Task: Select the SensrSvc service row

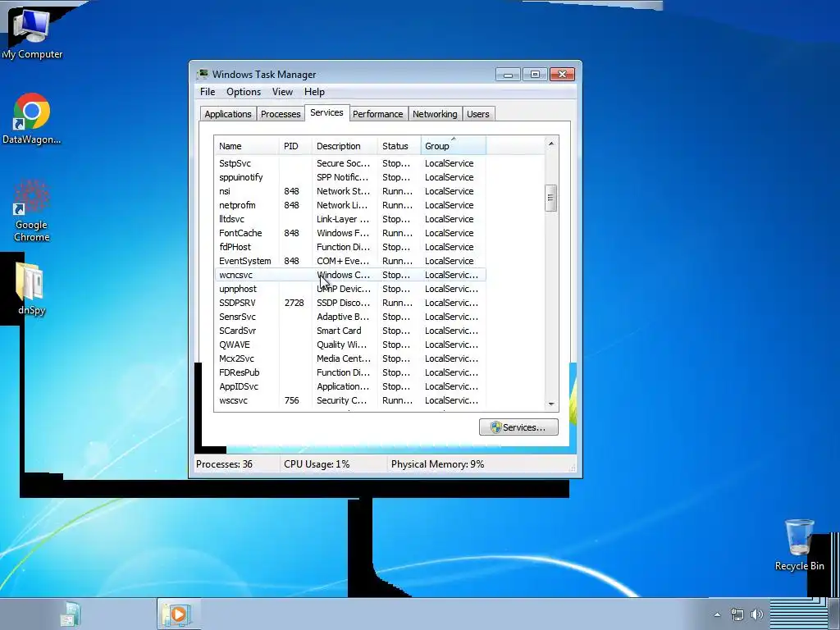Action: click(x=349, y=317)
